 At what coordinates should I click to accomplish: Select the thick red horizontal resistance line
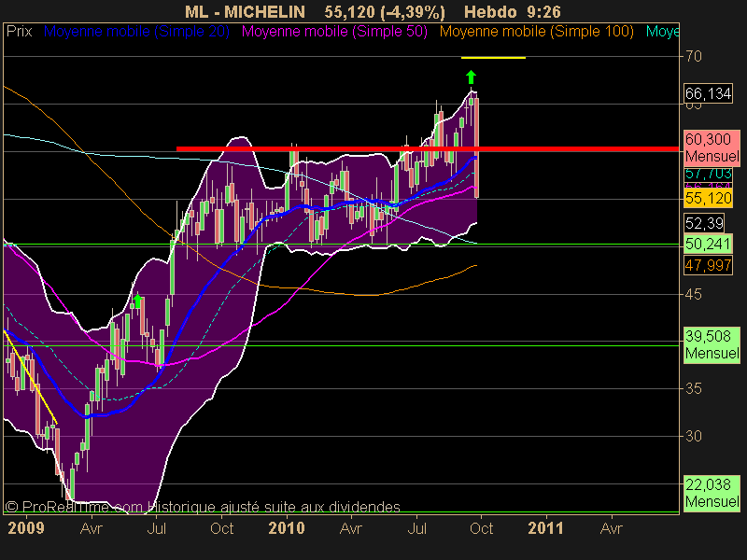point(428,149)
